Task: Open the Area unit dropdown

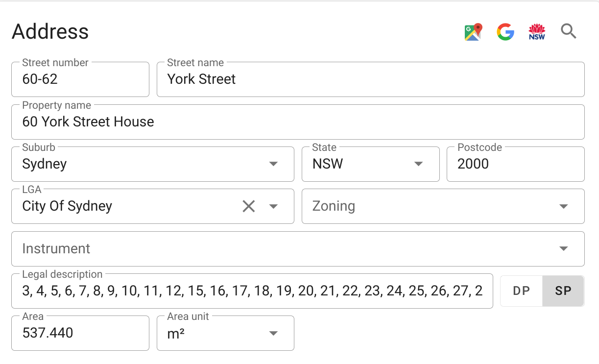Action: click(x=273, y=333)
